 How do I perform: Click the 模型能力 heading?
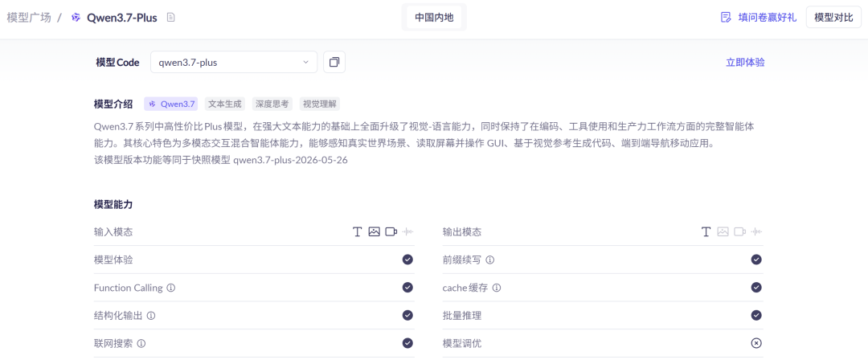pos(113,205)
